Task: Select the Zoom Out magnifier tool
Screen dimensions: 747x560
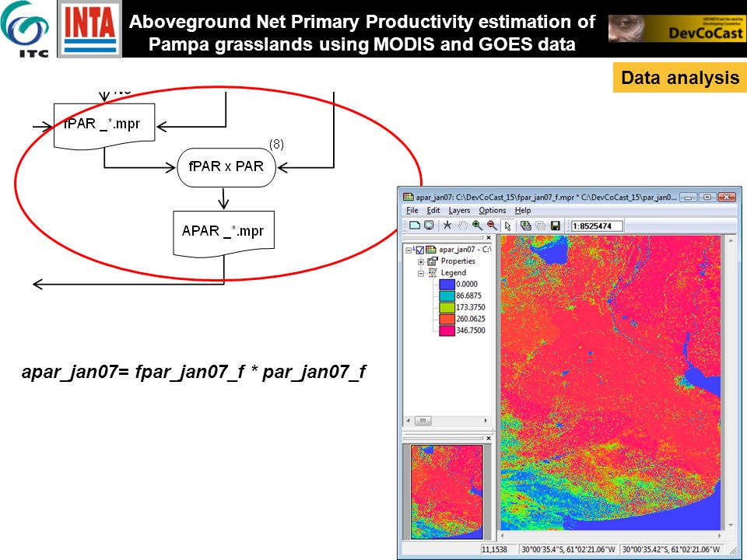Action: click(x=492, y=226)
